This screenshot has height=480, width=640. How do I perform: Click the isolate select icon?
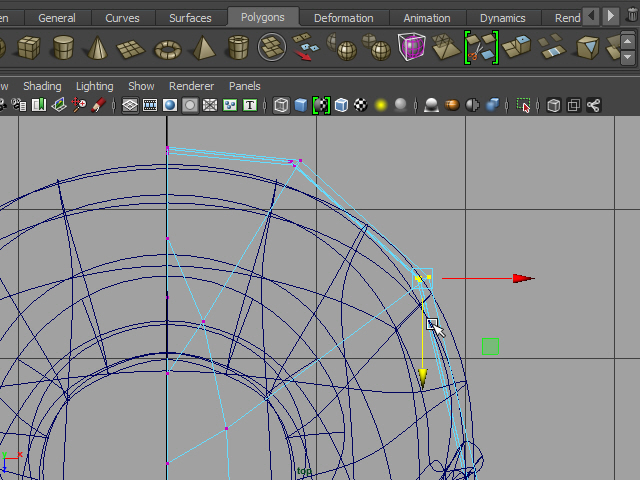pos(523,105)
